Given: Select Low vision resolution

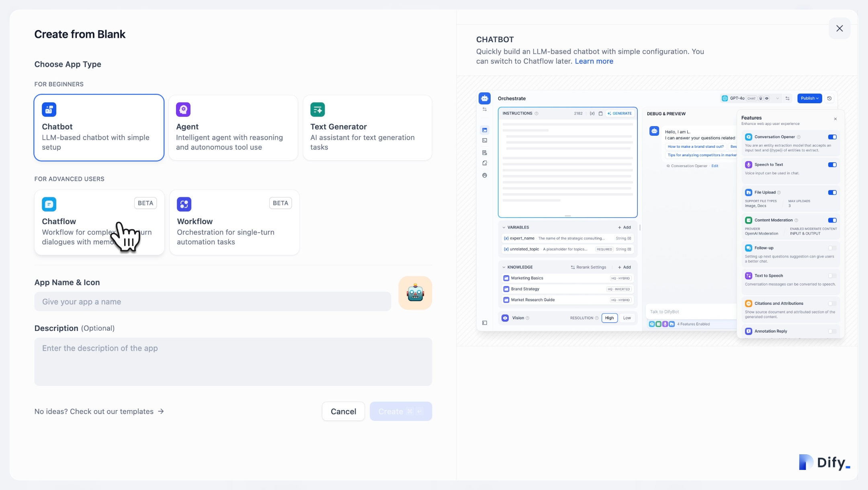Looking at the screenshot, I should pos(627,318).
